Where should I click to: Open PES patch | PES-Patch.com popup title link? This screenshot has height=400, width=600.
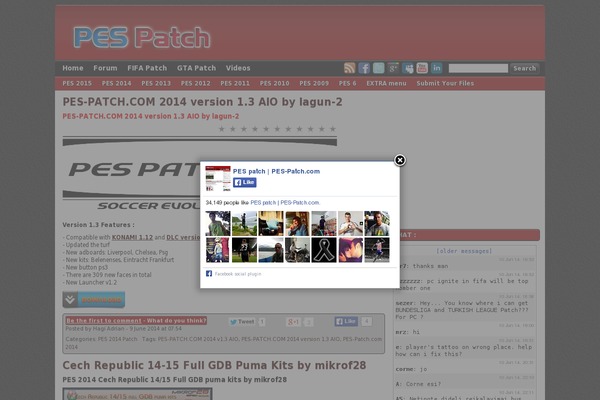pos(276,171)
